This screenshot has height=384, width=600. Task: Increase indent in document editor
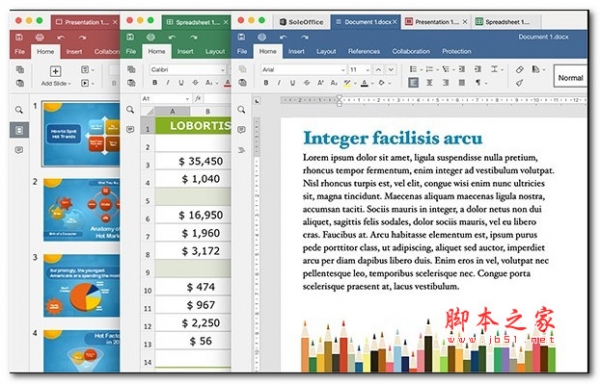coord(478,69)
